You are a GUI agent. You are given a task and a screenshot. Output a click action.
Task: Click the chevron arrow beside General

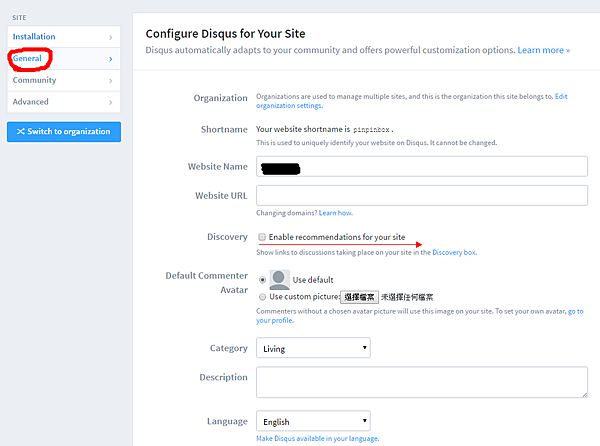coord(111,59)
